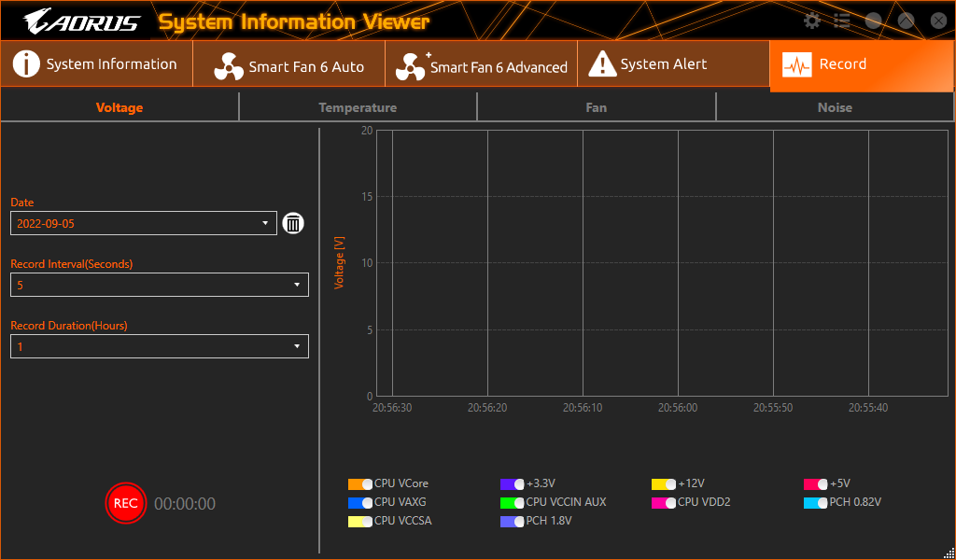The height and width of the screenshot is (560, 956).
Task: Switch to the Noise sub-tab
Action: click(x=835, y=107)
